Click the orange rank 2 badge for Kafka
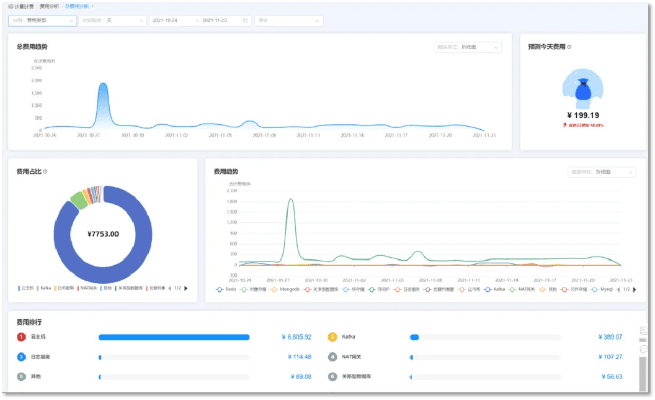 pos(333,337)
